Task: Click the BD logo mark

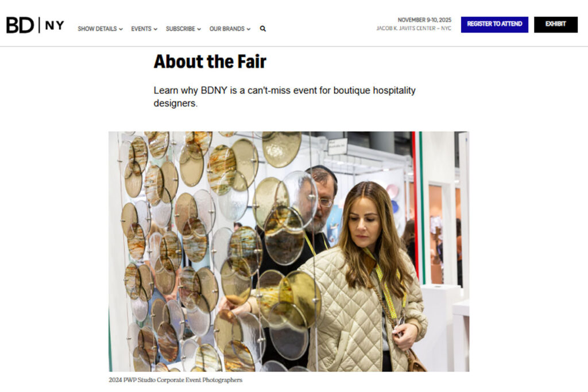Action: [x=20, y=25]
